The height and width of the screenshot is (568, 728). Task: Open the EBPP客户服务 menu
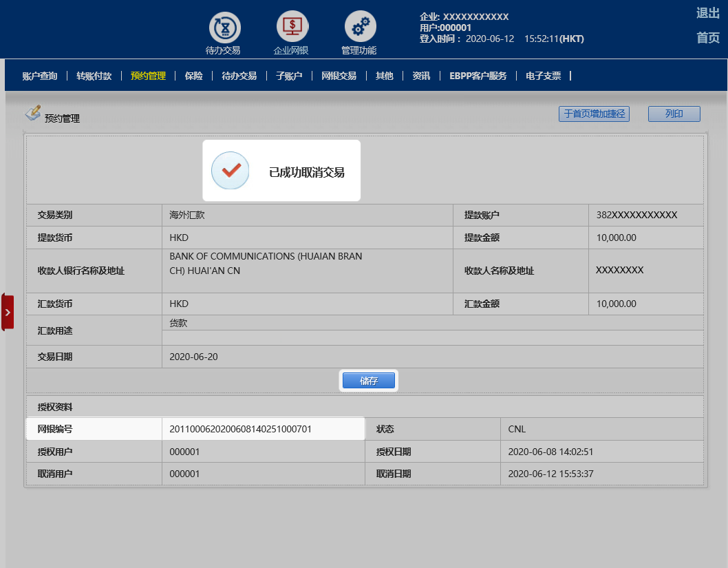click(478, 76)
